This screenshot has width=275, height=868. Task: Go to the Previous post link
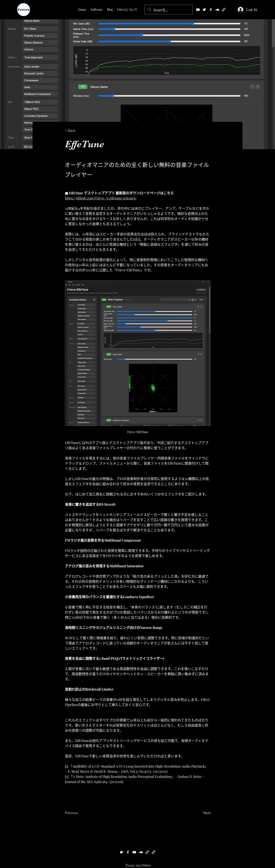tap(71, 813)
